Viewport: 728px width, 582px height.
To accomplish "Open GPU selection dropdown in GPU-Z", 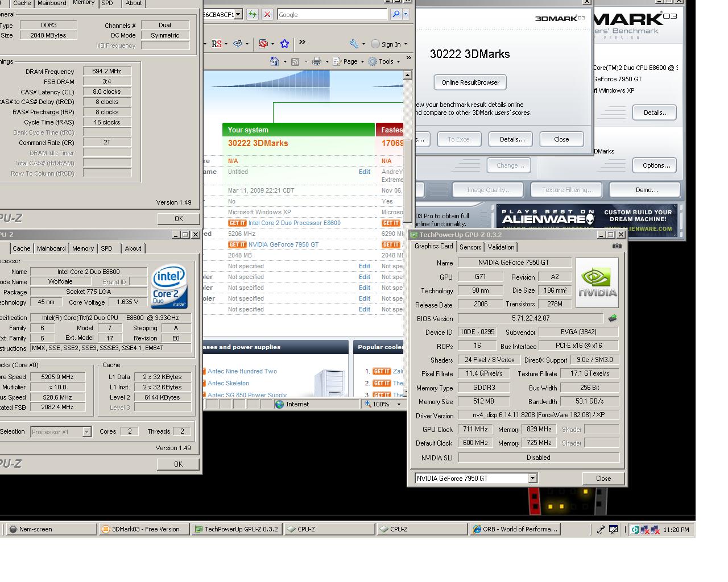I will click(x=532, y=478).
